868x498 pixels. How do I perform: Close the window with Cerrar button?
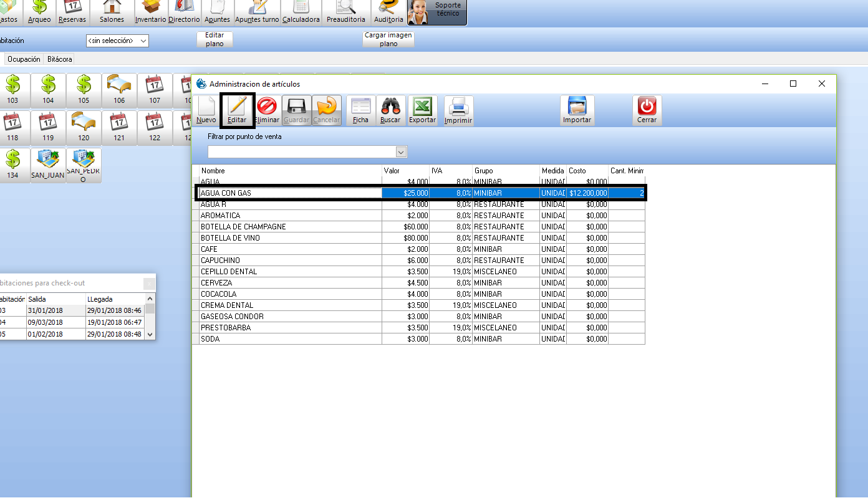pos(647,110)
